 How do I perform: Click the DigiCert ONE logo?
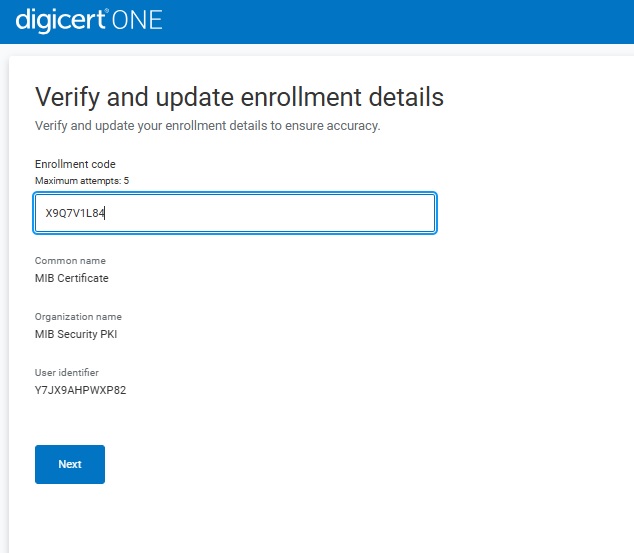89,20
